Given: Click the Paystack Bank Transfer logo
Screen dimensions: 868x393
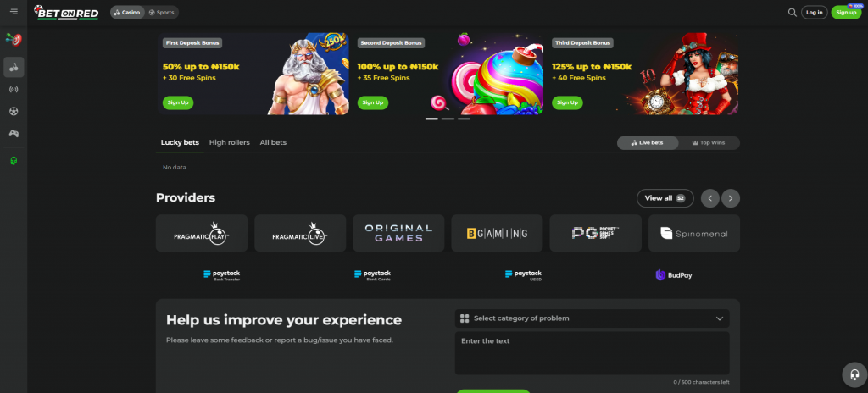Looking at the screenshot, I should [x=222, y=275].
